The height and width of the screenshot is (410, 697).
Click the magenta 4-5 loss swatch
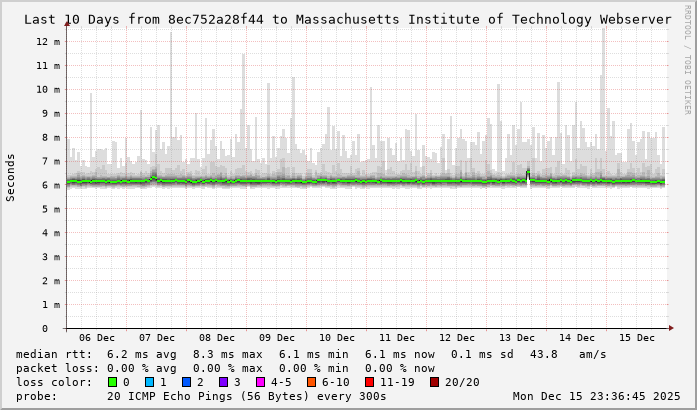pos(260,382)
